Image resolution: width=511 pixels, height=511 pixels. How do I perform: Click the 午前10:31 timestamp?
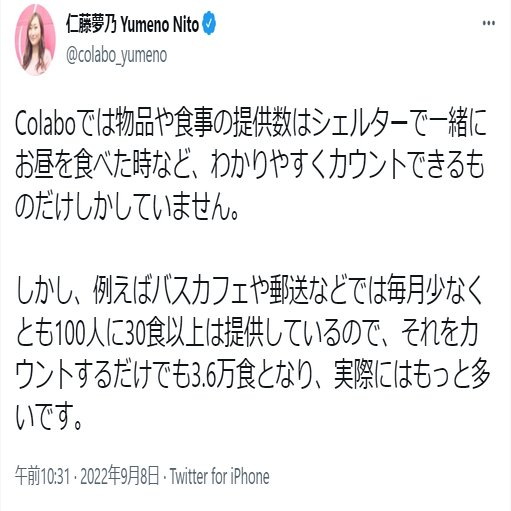tap(42, 477)
